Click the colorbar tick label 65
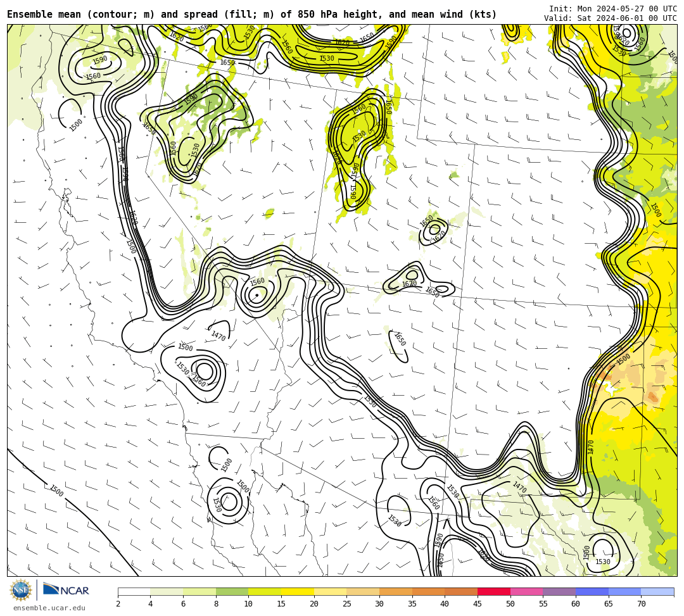The height and width of the screenshot is (616, 684). (x=609, y=604)
